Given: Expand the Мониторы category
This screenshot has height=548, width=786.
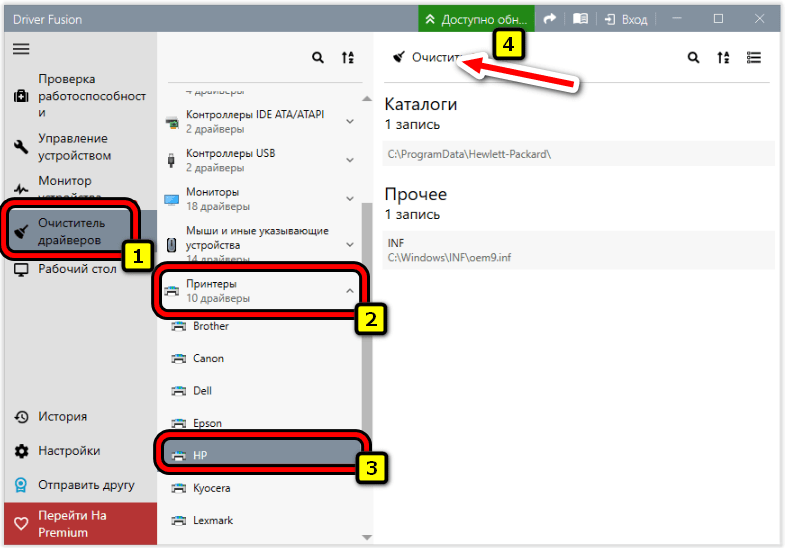Looking at the screenshot, I should tap(350, 198).
